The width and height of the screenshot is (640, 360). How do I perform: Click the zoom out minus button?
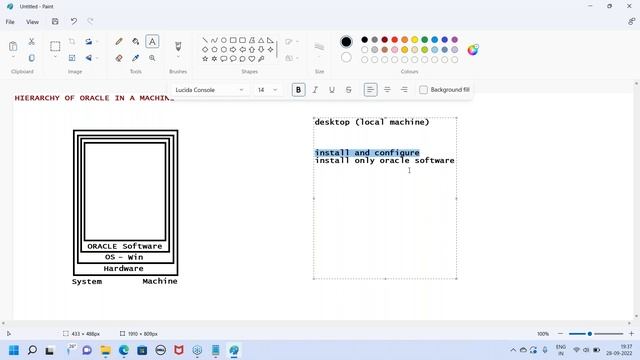(560, 333)
